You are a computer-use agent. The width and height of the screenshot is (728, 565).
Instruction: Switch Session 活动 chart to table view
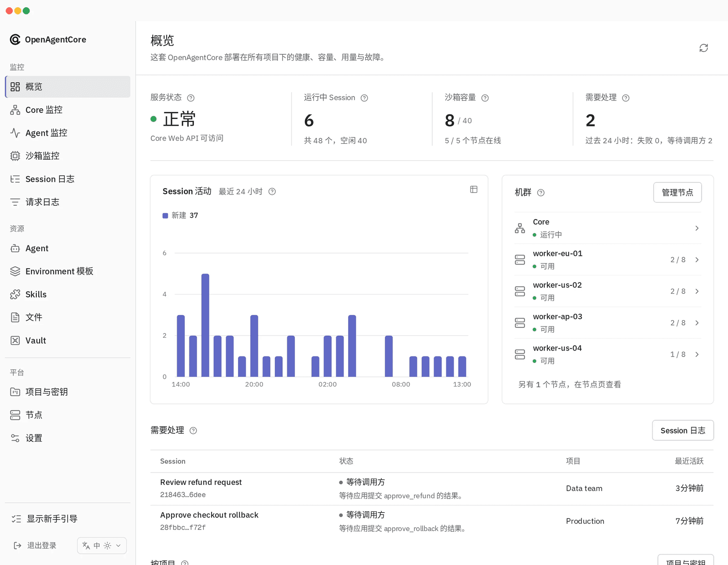tap(474, 189)
